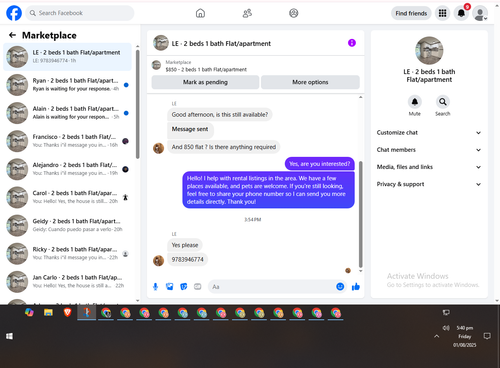Open the emoji picker in message box

pyautogui.click(x=340, y=287)
